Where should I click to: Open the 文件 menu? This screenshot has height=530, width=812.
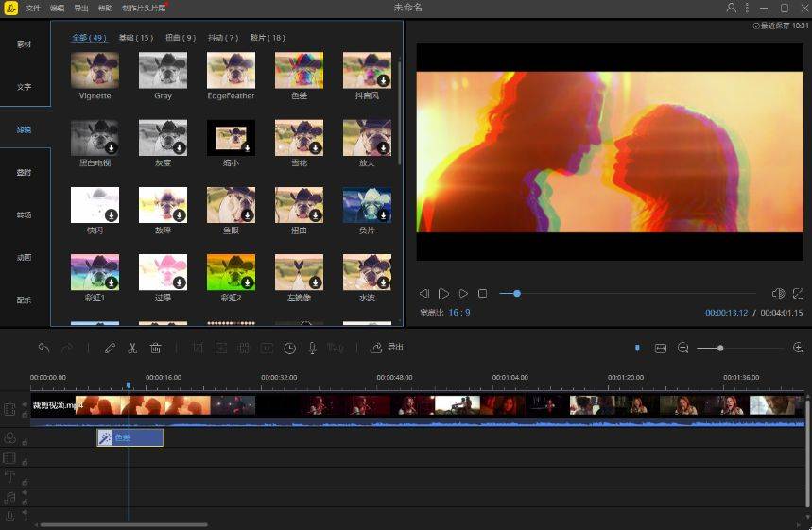point(33,8)
